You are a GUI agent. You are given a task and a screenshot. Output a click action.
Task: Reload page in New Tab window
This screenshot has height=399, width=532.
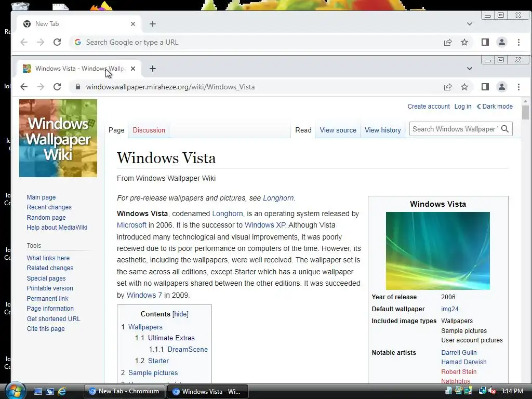[57, 42]
